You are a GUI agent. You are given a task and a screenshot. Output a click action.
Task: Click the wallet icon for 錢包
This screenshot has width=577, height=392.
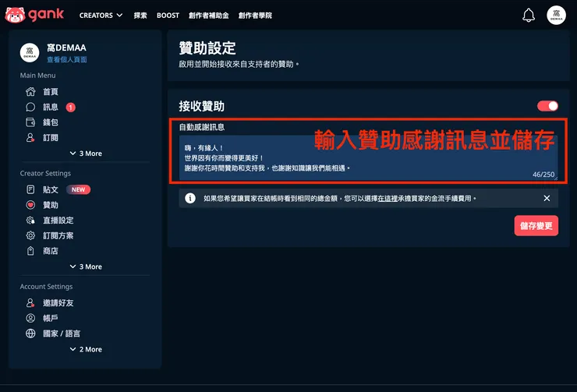click(x=30, y=122)
